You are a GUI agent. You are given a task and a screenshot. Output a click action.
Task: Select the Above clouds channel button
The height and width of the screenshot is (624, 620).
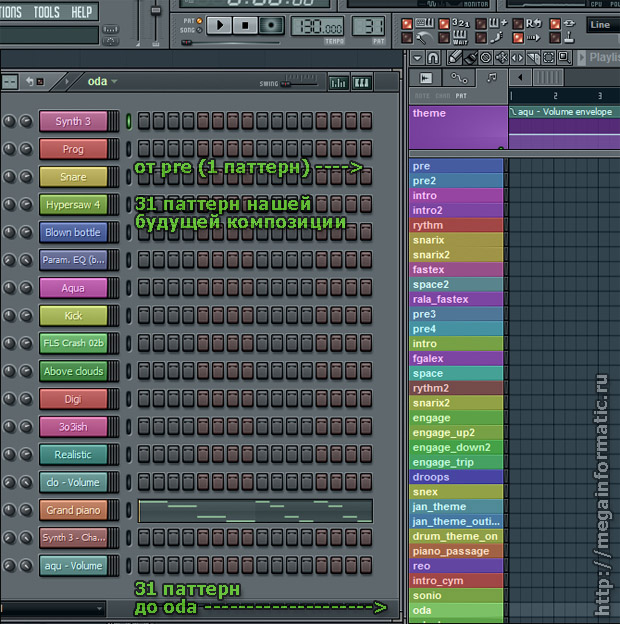73,371
